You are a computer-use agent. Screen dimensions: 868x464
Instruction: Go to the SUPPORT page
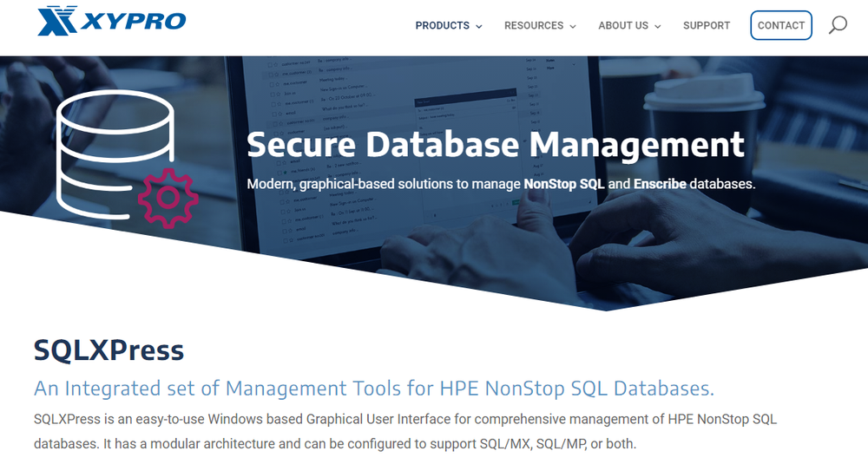coord(707,25)
